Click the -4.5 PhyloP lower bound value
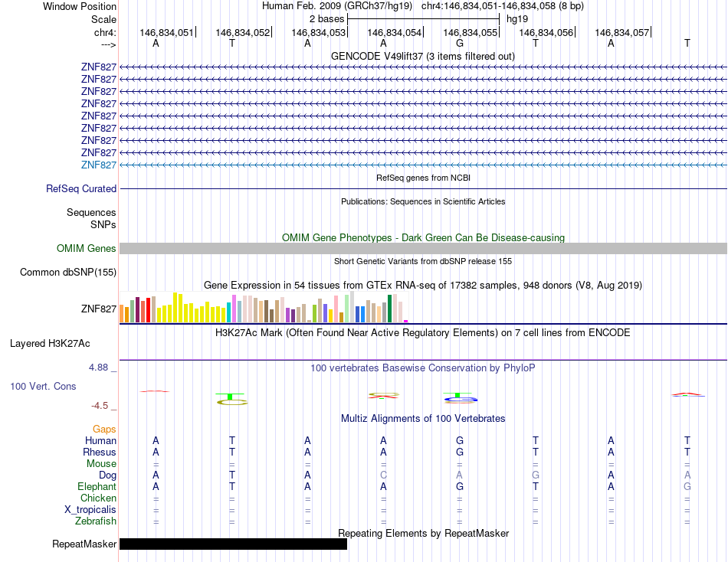 coord(100,406)
